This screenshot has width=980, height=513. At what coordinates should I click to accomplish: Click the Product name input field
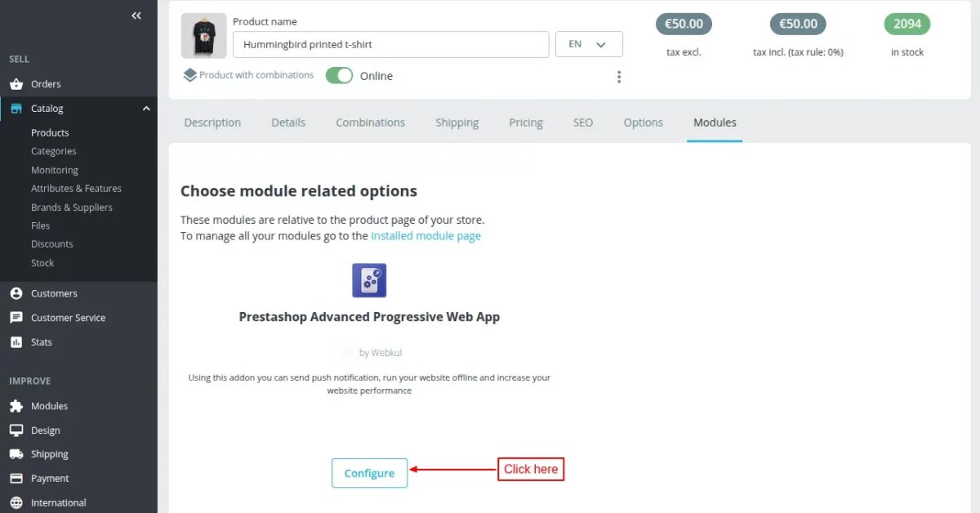tap(390, 45)
